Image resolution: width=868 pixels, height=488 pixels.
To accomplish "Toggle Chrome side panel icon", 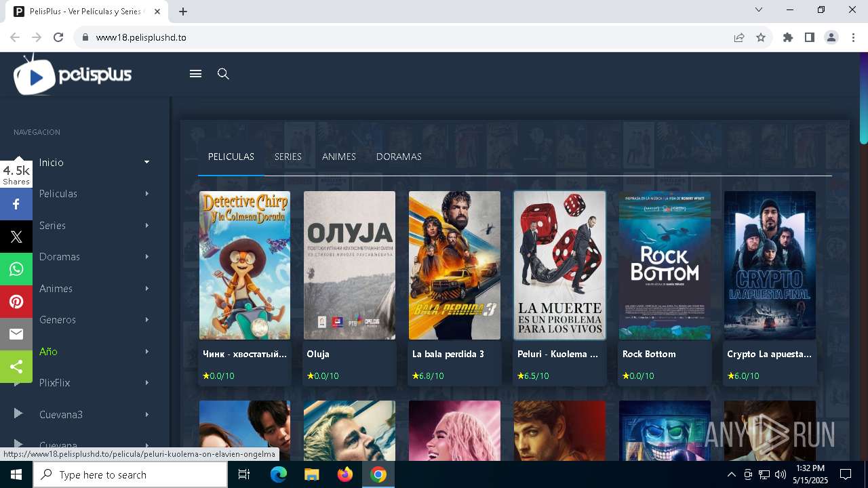I will pyautogui.click(x=810, y=37).
